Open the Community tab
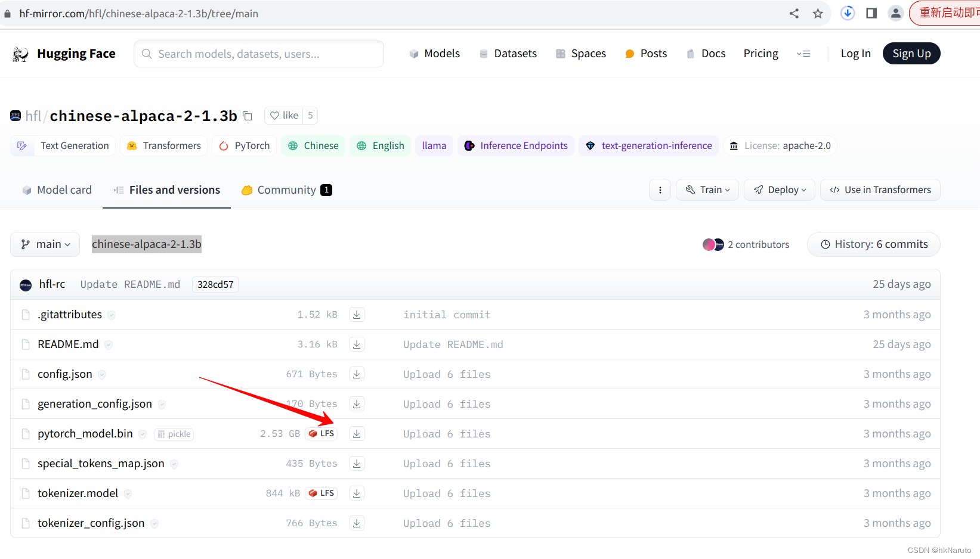980x559 pixels. (x=286, y=190)
